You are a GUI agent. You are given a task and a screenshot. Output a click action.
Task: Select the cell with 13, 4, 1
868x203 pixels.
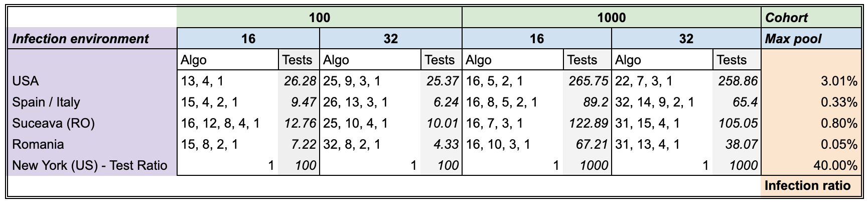(x=228, y=81)
